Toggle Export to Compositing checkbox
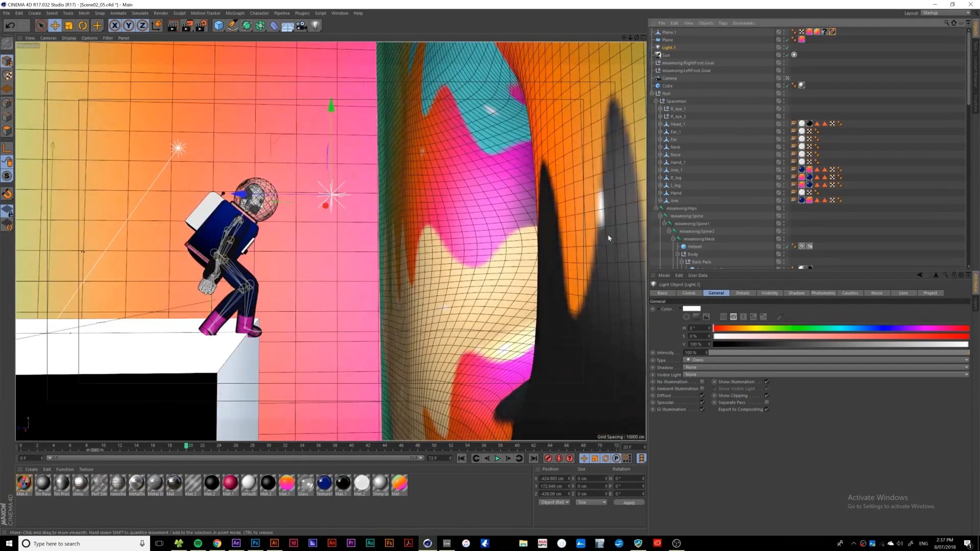 767,409
